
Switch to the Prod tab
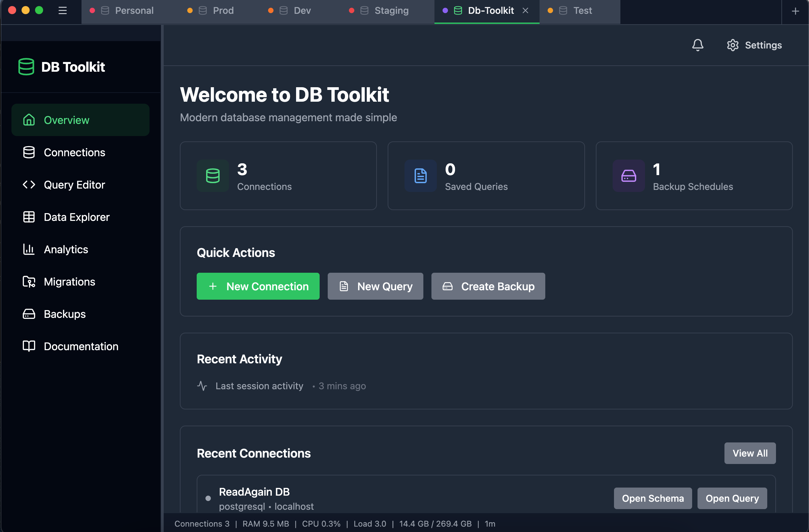click(x=223, y=10)
